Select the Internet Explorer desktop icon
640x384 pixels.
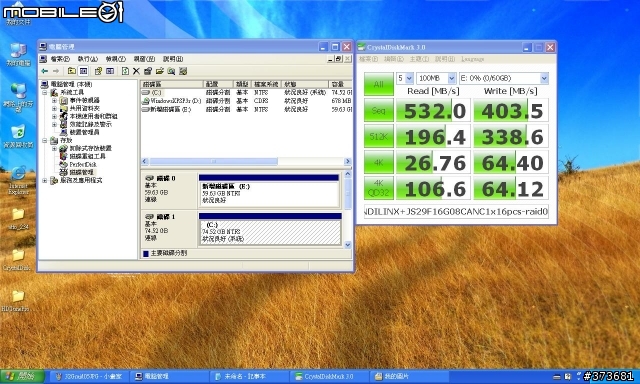click(x=18, y=180)
